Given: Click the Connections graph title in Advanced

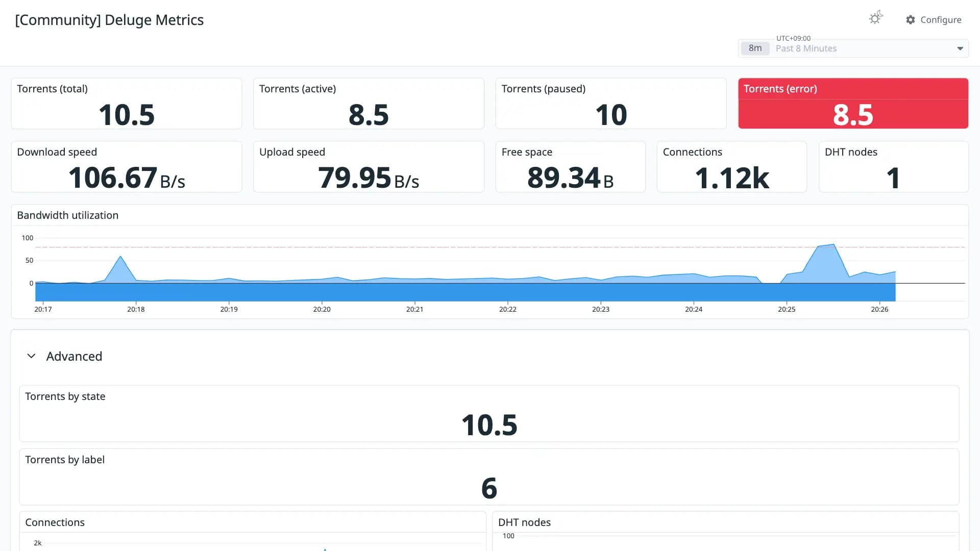Looking at the screenshot, I should click(55, 522).
